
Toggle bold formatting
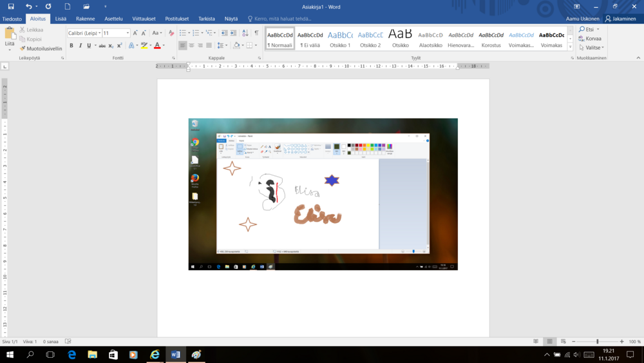[x=71, y=46]
